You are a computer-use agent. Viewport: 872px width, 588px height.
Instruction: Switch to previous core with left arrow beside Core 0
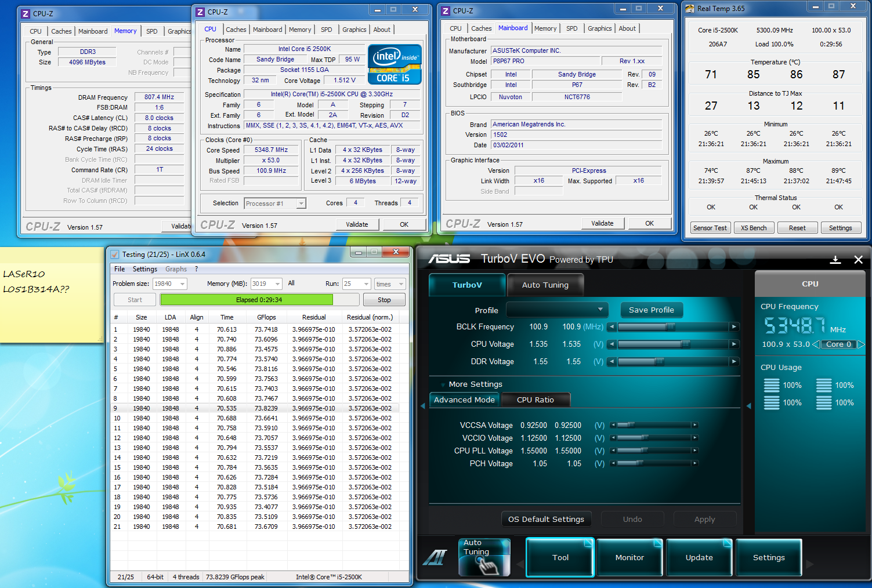click(816, 344)
